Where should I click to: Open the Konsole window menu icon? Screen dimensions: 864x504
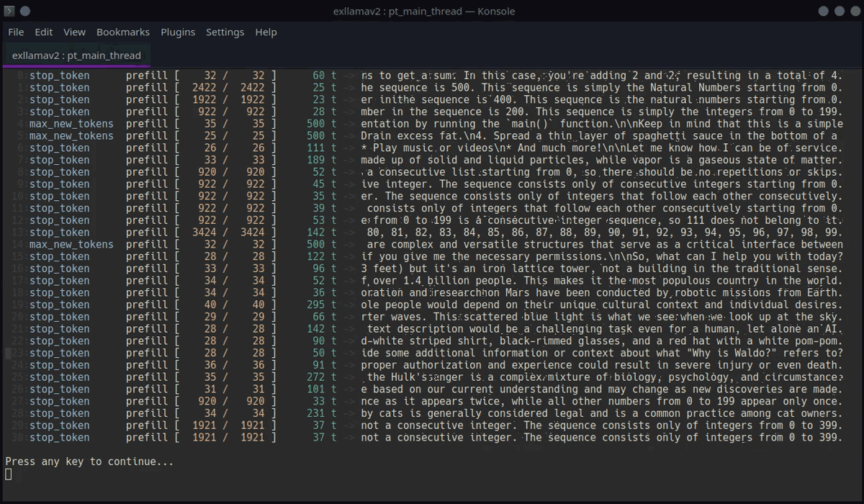tap(9, 11)
